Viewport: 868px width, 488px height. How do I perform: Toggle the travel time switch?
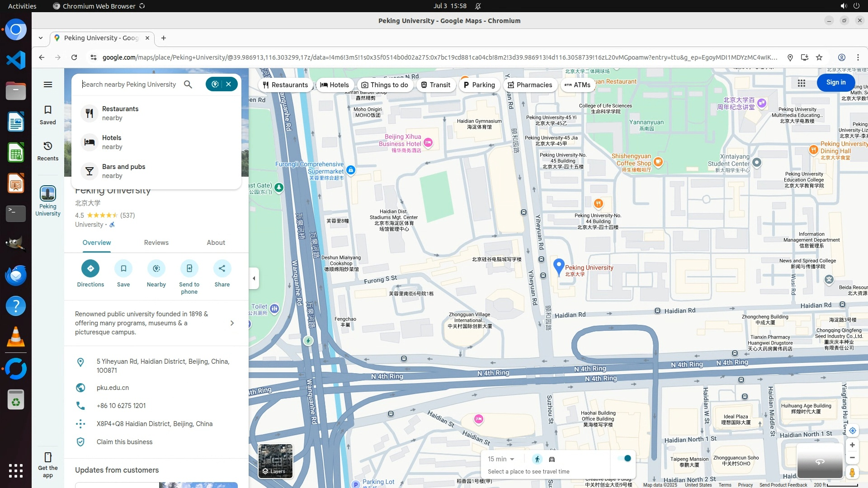point(625,459)
